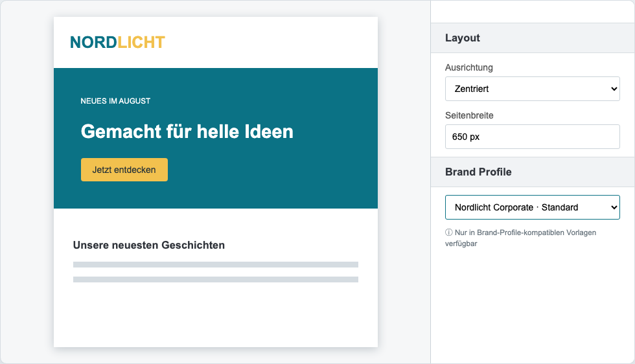
Task: Click the NORDLICHT logo in the preview
Action: coord(117,42)
